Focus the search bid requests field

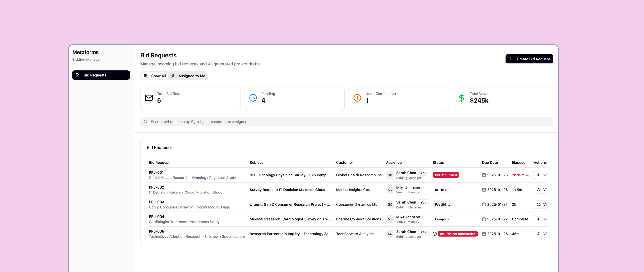(x=346, y=122)
